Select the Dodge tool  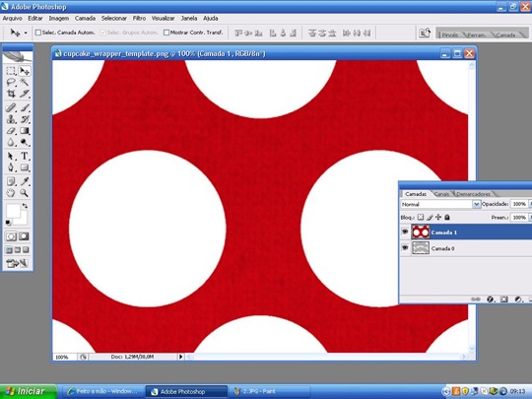(25, 143)
